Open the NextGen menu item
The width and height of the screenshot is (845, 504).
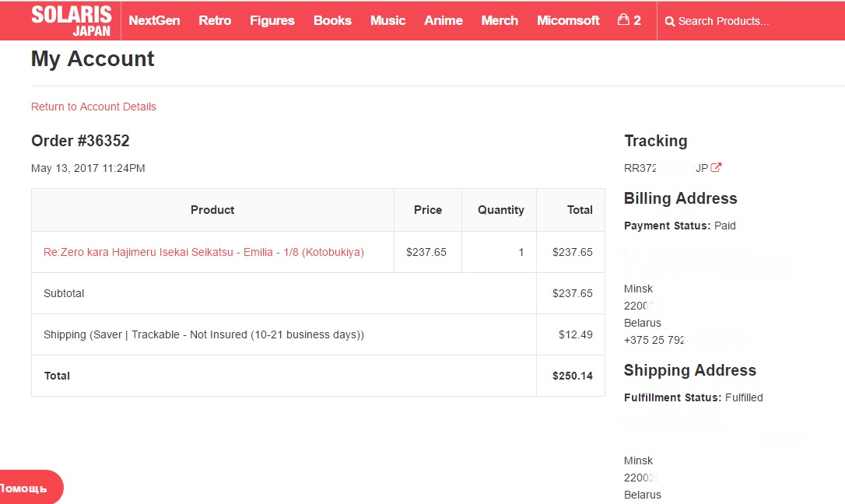click(x=154, y=21)
